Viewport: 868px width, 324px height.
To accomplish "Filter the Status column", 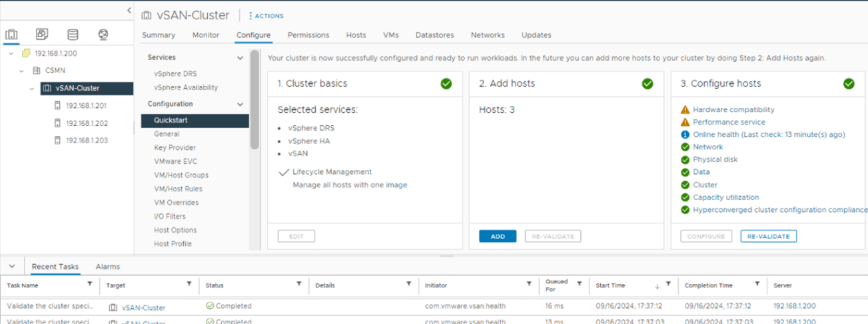I will 299,284.
